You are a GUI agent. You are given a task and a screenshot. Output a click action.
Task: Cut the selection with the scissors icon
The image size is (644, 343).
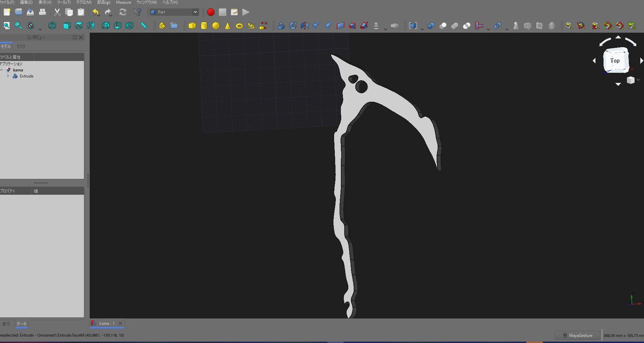57,12
